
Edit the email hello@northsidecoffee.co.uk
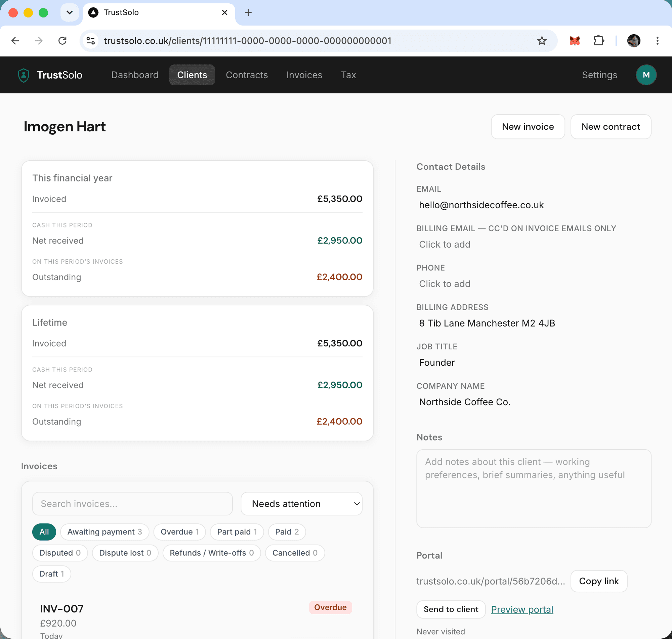click(x=481, y=205)
